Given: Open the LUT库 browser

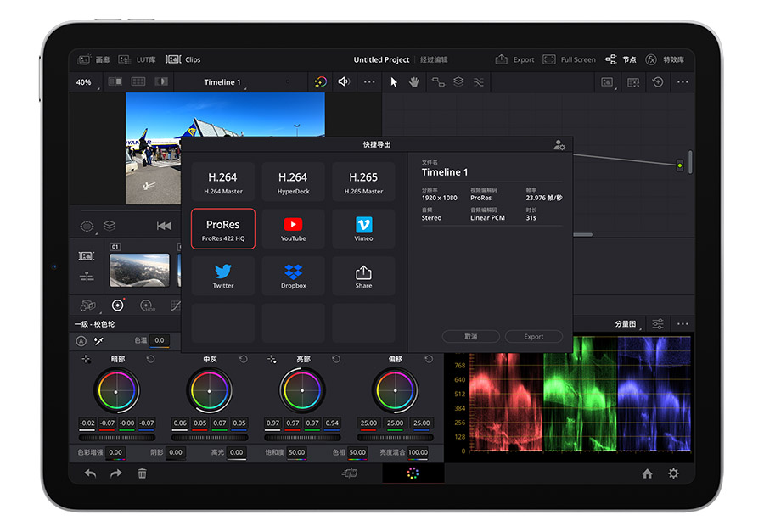Looking at the screenshot, I should pyautogui.click(x=137, y=59).
